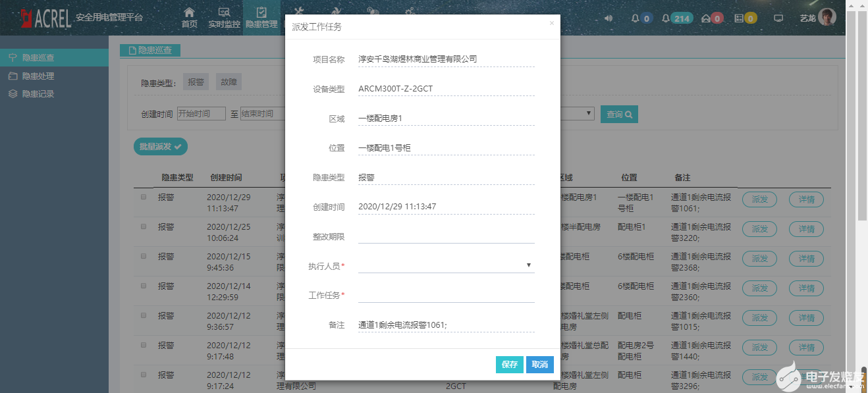Tick checkbox for row 2020/12/29 11:13:47
The image size is (868, 393).
click(x=144, y=197)
